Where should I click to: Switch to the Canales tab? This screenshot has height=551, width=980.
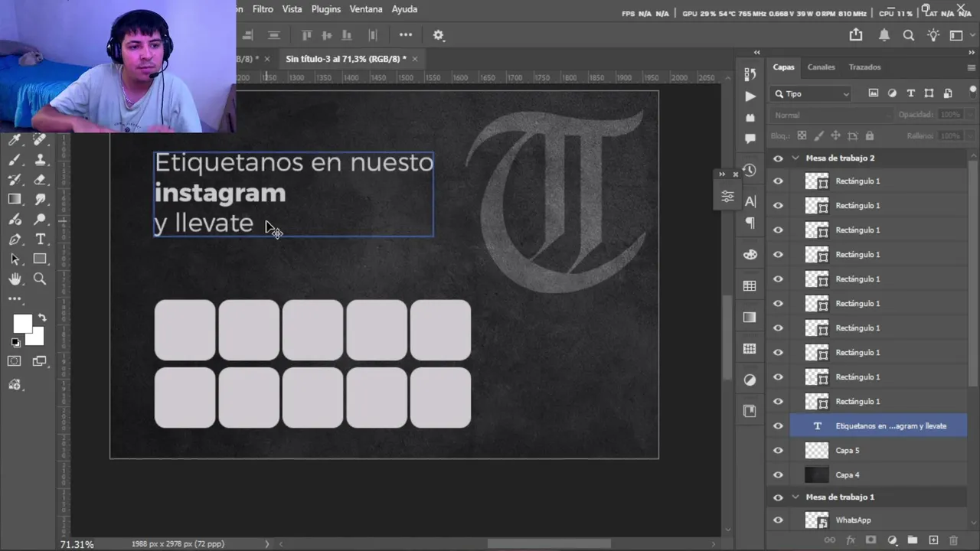[x=821, y=67]
